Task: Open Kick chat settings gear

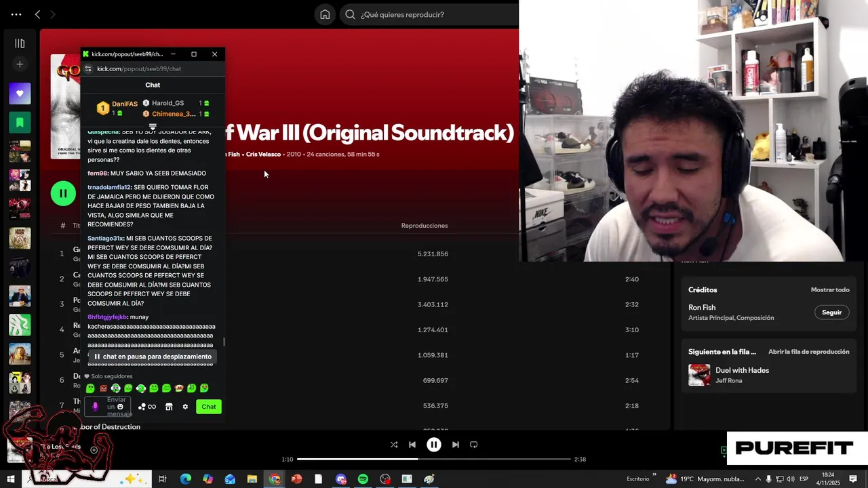Action: 185,407
